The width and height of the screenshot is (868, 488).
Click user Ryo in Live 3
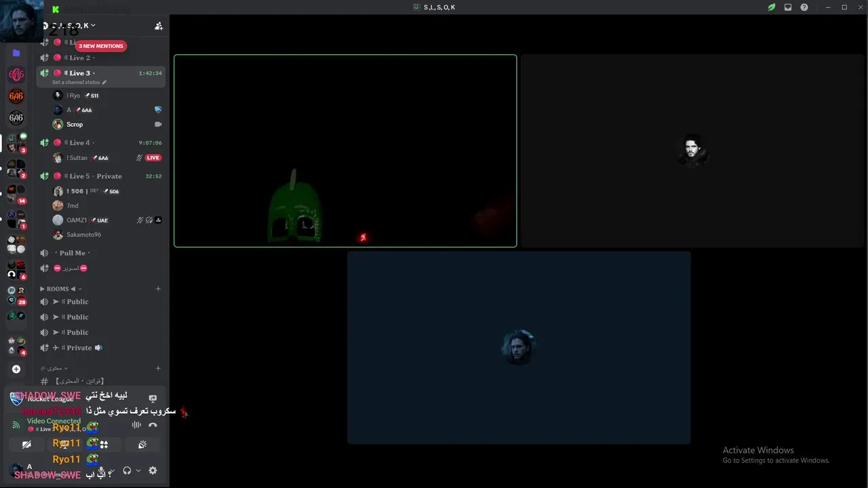(108, 96)
